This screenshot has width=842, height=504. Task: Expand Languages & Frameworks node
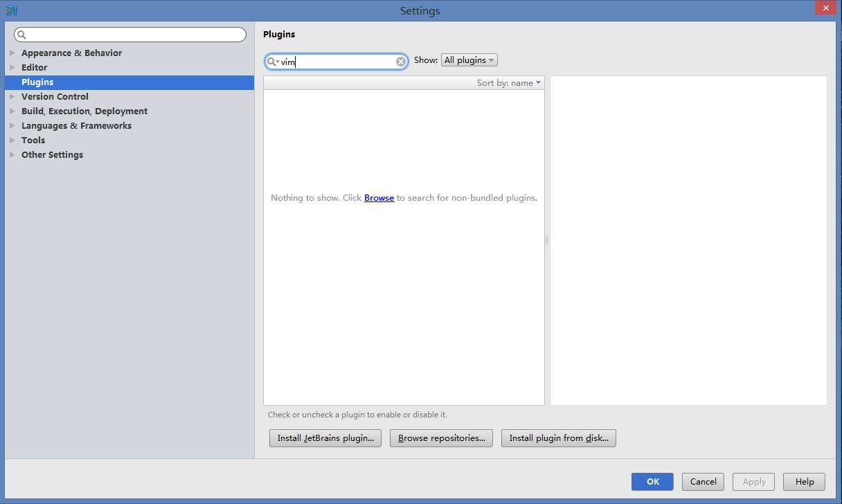12,125
